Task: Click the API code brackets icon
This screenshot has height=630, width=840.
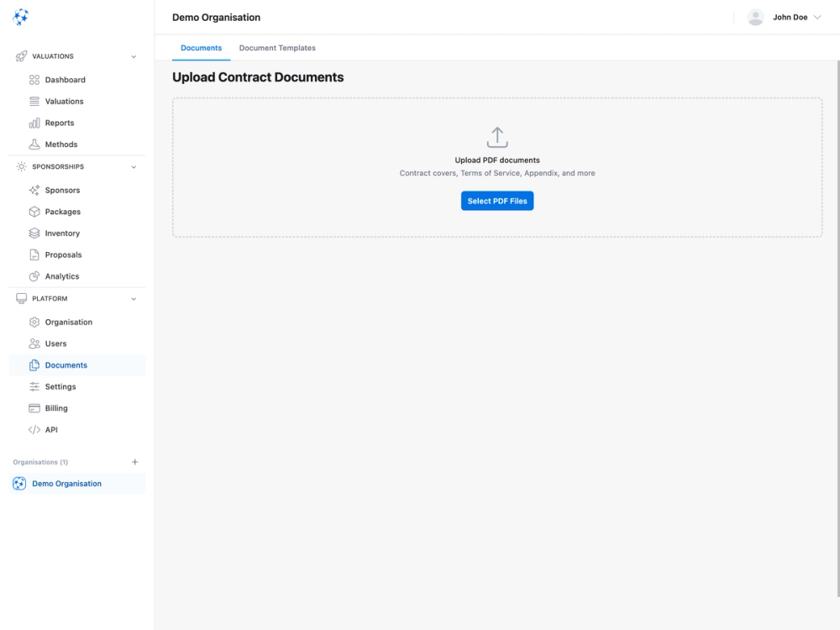Action: (34, 429)
